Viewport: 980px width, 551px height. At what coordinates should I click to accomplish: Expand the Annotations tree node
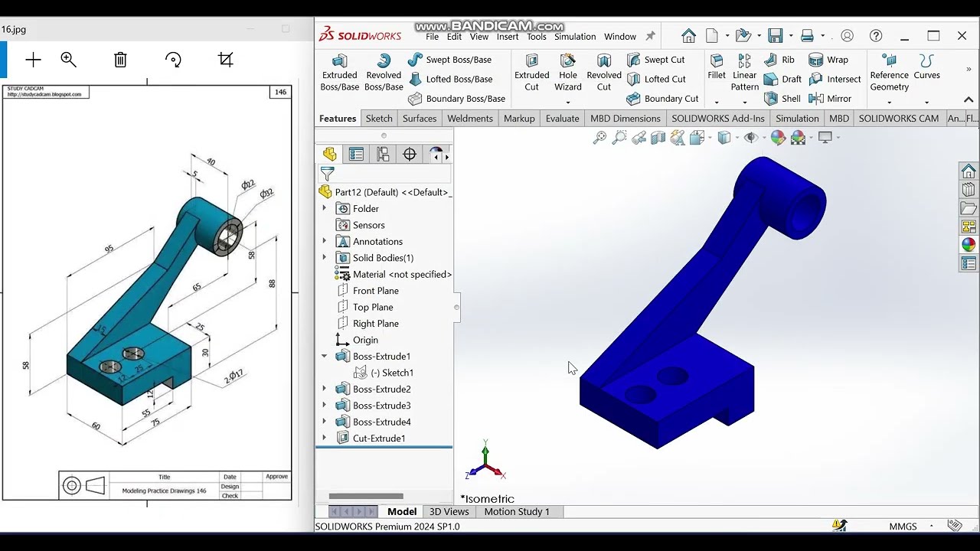pos(324,242)
